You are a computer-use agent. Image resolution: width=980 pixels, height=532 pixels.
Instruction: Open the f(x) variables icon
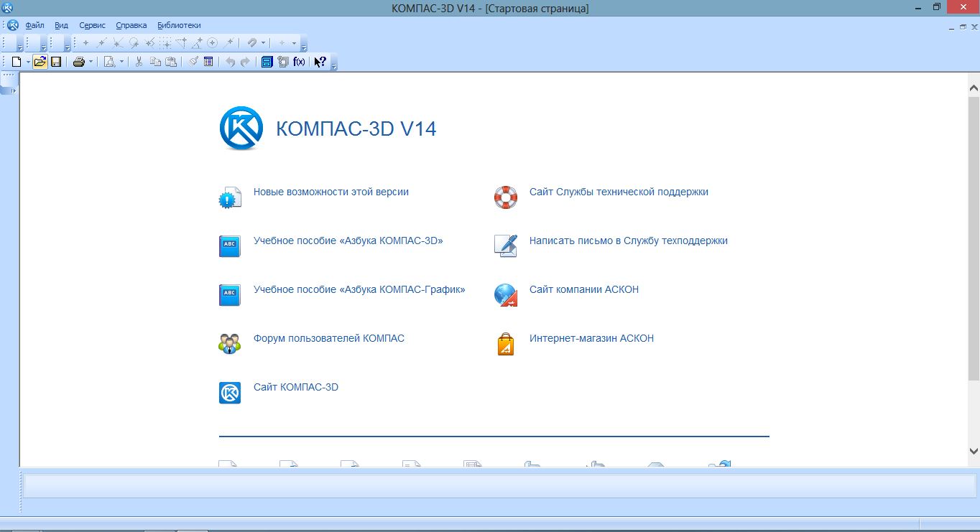coord(300,62)
